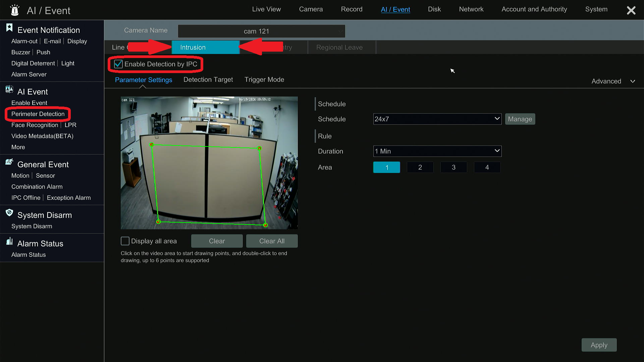This screenshot has height=362, width=644.
Task: Uncheck Enable Detection by IPC
Action: [x=118, y=64]
